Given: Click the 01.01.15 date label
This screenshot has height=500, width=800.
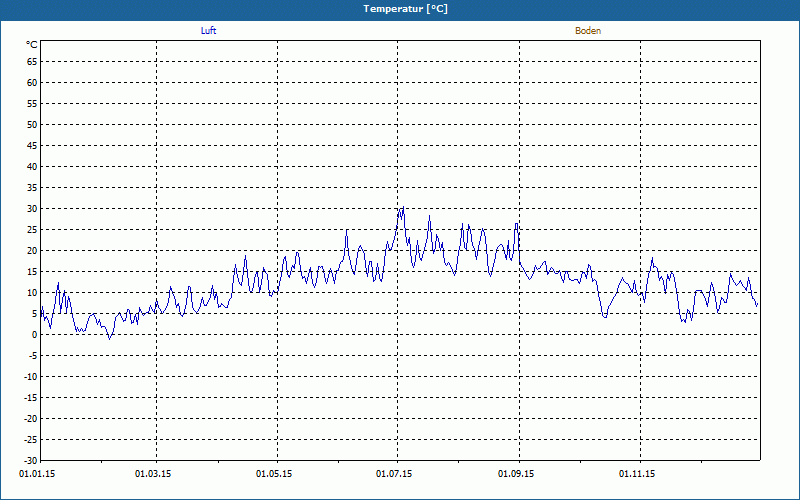Looking at the screenshot, I should point(37,474).
